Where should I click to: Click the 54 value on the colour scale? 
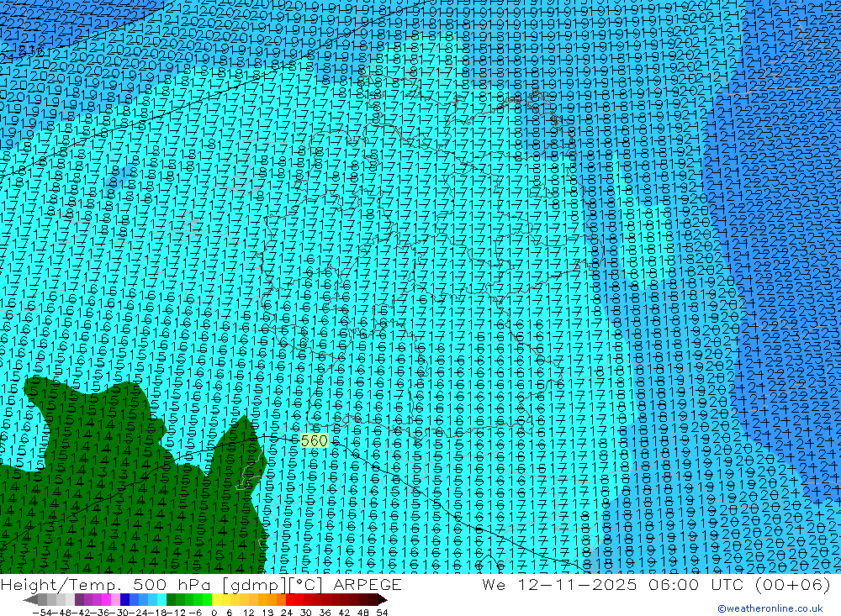coord(382,613)
